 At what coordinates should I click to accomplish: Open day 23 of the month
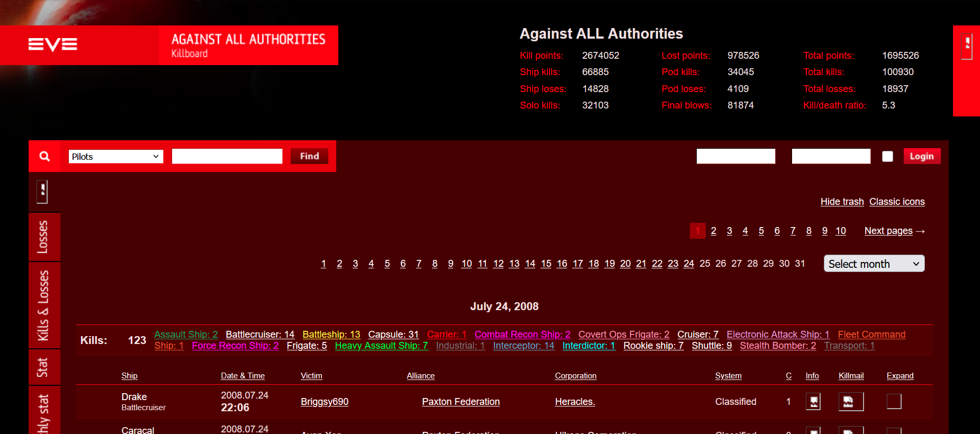[x=673, y=264]
